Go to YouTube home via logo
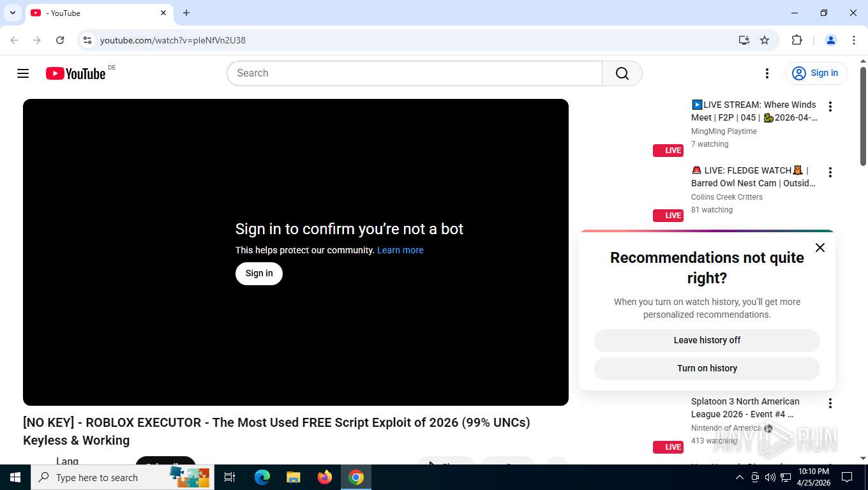The height and width of the screenshot is (490, 868). click(x=75, y=73)
